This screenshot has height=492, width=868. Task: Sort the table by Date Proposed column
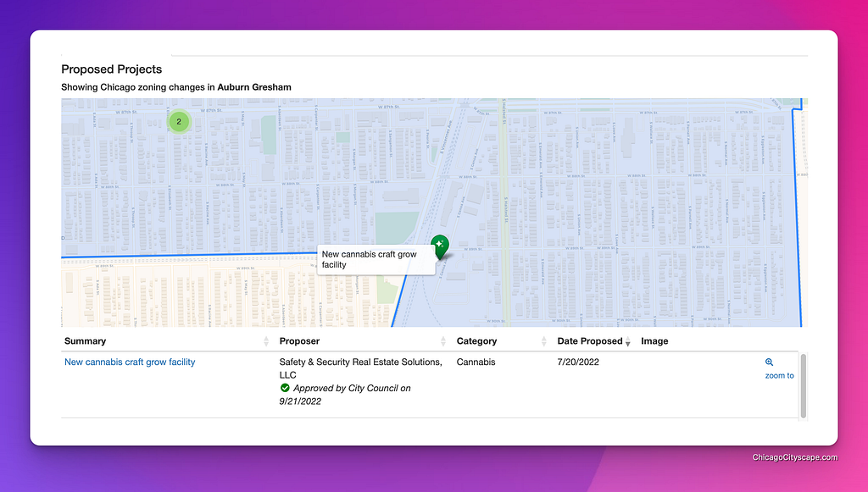594,341
